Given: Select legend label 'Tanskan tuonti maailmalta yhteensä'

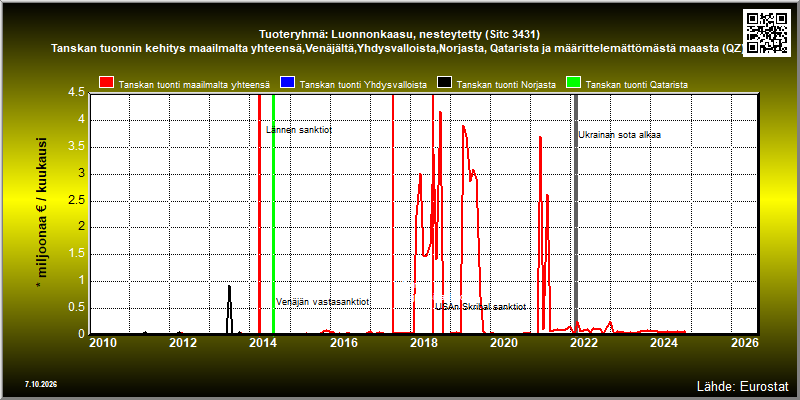Looking at the screenshot, I should pos(194,85).
